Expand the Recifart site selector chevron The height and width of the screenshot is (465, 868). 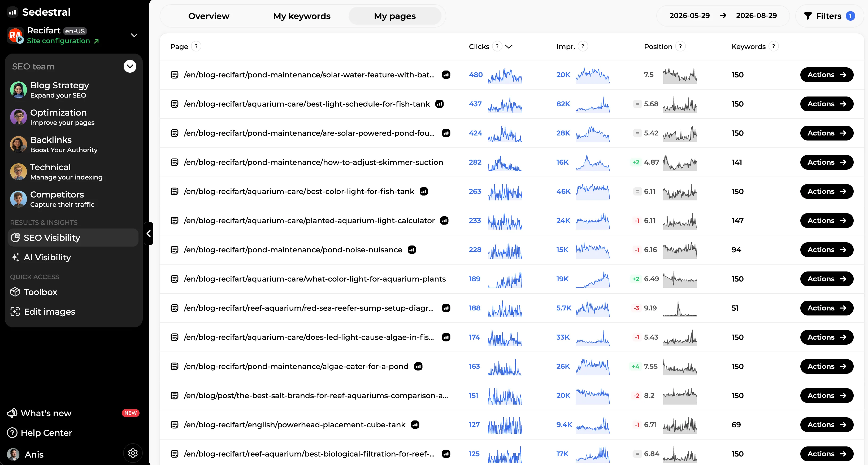pyautogui.click(x=134, y=35)
